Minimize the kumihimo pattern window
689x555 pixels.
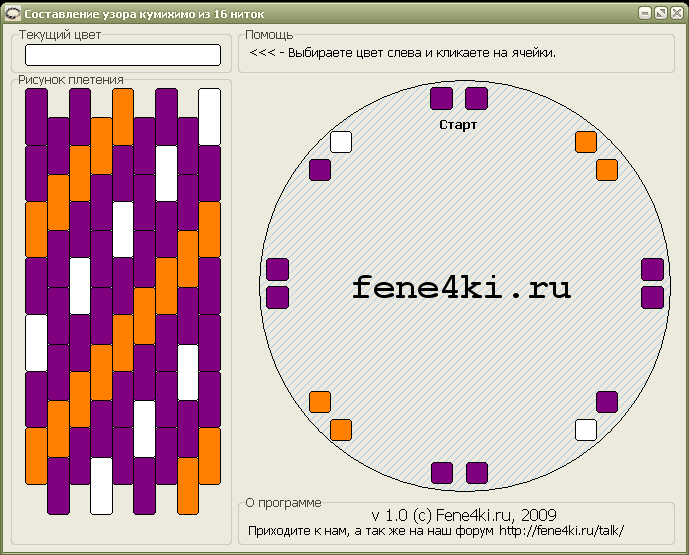click(x=644, y=13)
